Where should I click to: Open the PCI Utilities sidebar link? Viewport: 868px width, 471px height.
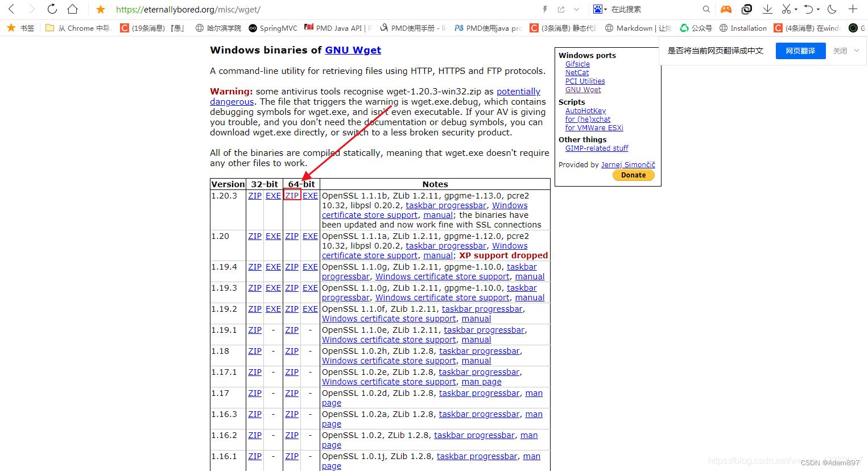[x=585, y=81]
